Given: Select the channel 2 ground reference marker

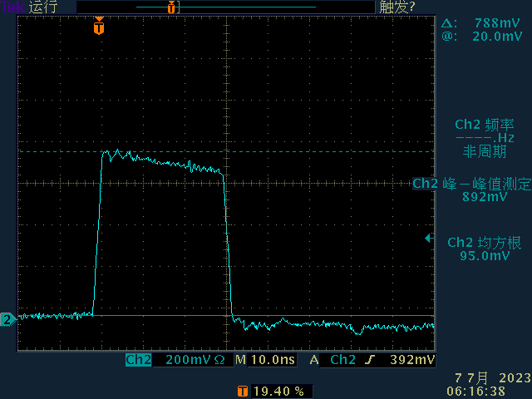Looking at the screenshot, I should click(x=7, y=319).
